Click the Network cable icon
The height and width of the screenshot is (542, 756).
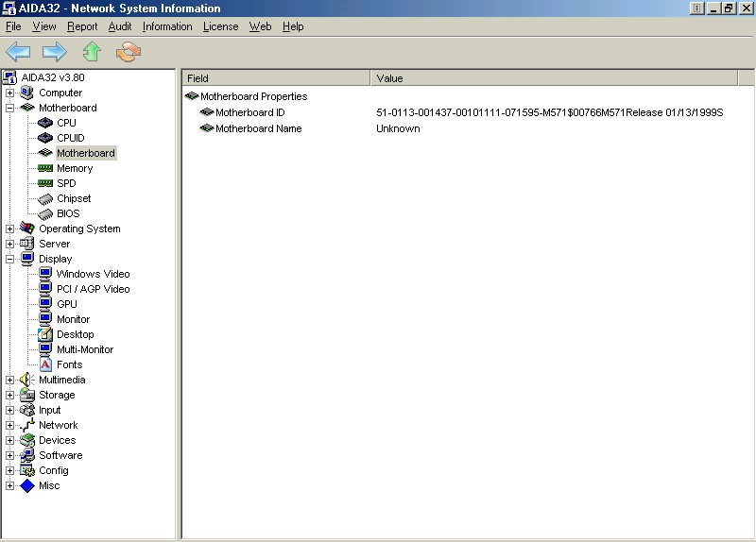coord(27,425)
